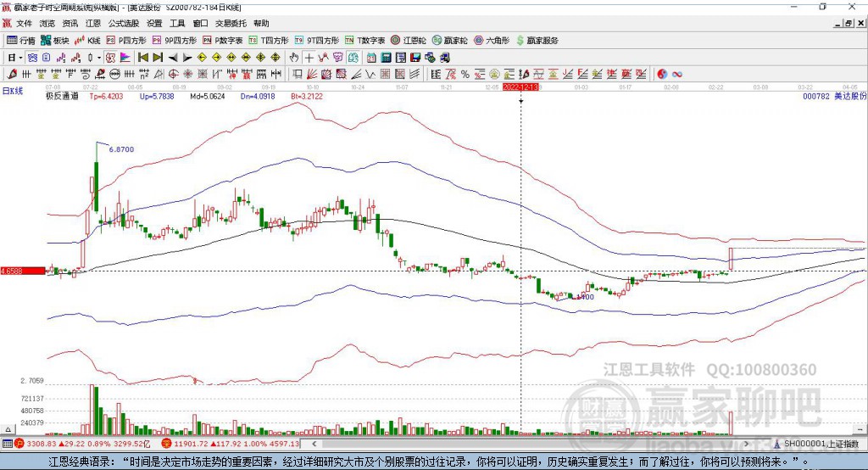Screen dimensions: 868x470
Task: Click the 极反通道 indicator label
Action: pos(62,97)
